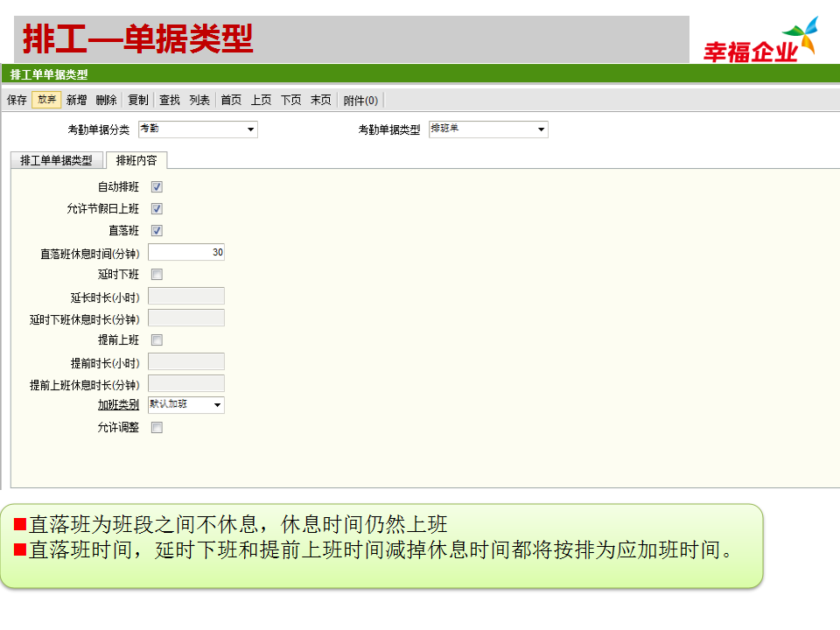The height and width of the screenshot is (630, 840).
Task: Enable the 延时下班 checkbox
Action: click(x=157, y=275)
